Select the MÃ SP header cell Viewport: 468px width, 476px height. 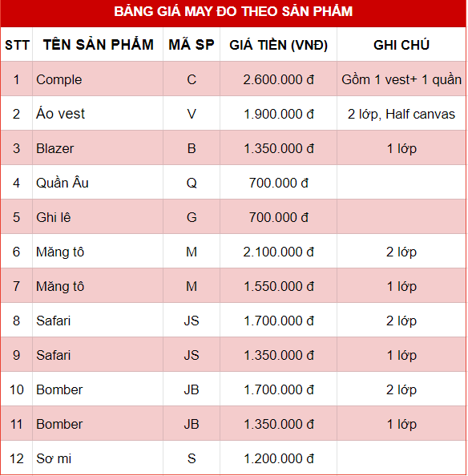(192, 45)
